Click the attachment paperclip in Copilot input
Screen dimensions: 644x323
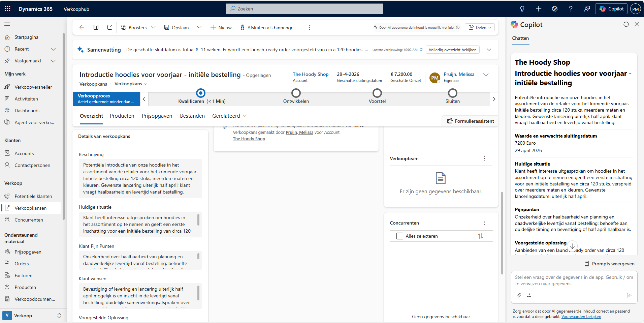519,295
